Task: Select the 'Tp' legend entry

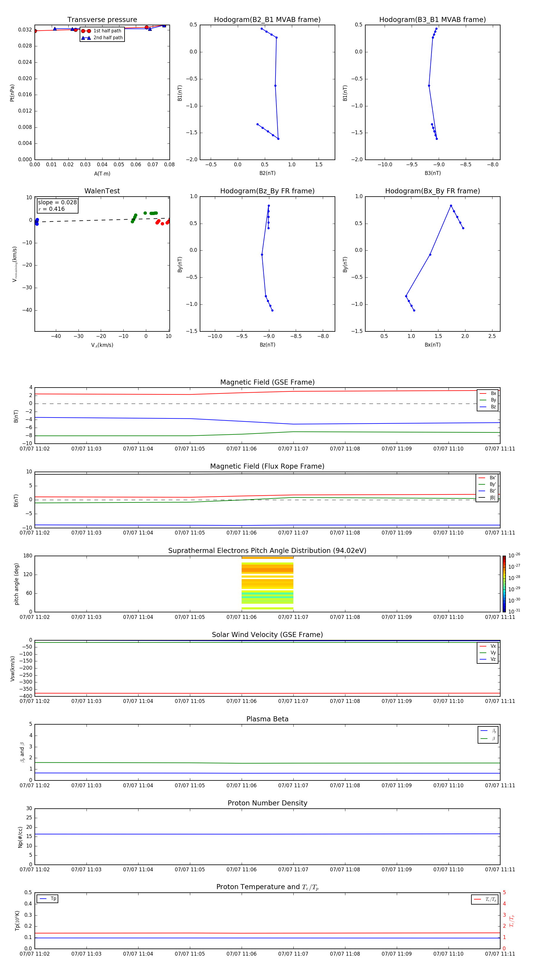Action: point(48,899)
